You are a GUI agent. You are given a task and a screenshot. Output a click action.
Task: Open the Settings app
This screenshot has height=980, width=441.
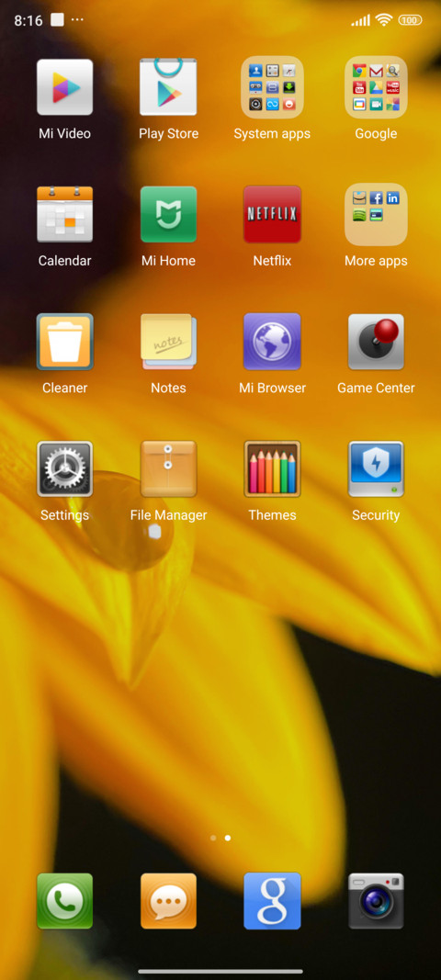pyautogui.click(x=64, y=469)
